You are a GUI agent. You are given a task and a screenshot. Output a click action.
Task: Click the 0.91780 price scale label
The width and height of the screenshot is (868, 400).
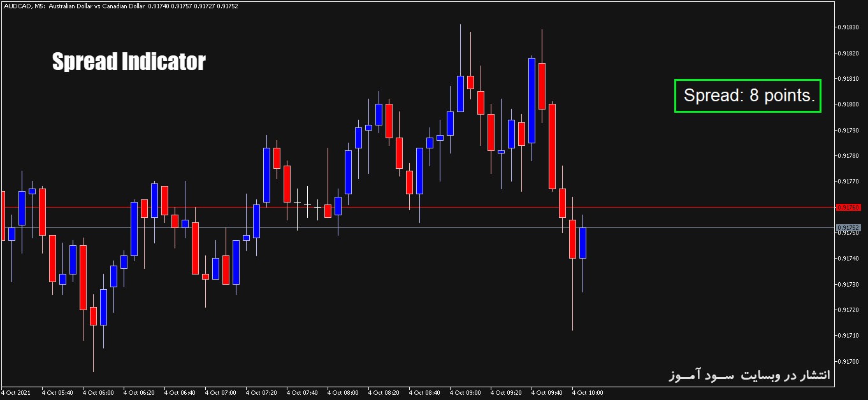point(850,156)
